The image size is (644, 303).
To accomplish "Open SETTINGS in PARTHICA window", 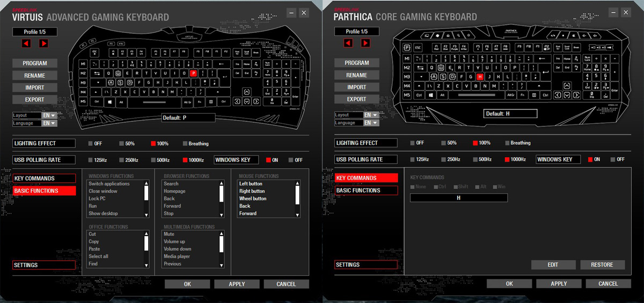I will coord(366,264).
